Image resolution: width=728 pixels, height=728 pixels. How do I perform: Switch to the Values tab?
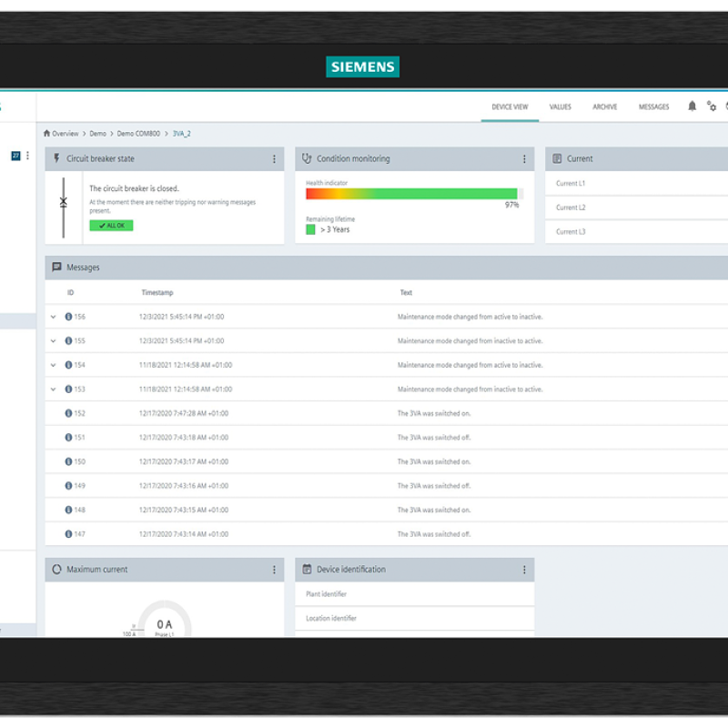(x=561, y=106)
